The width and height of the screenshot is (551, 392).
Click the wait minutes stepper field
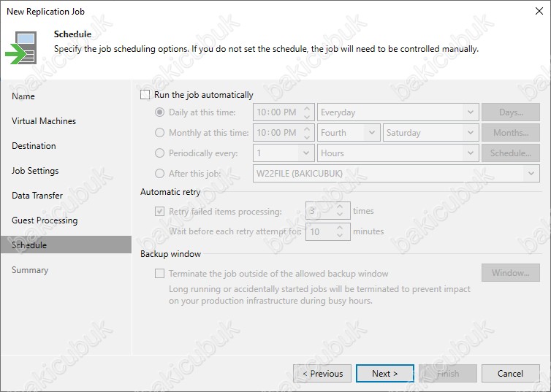coord(328,231)
